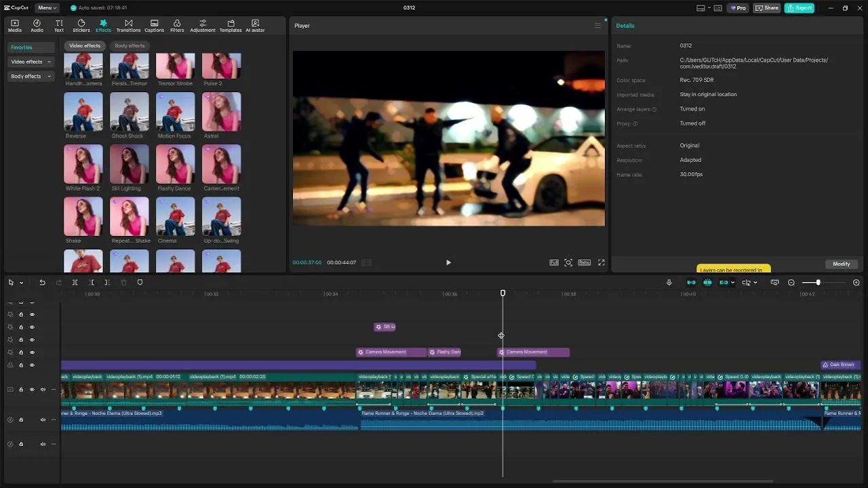Choose the Cinema effect thumbnail
Screen dimensions: 868x488
pyautogui.click(x=175, y=216)
